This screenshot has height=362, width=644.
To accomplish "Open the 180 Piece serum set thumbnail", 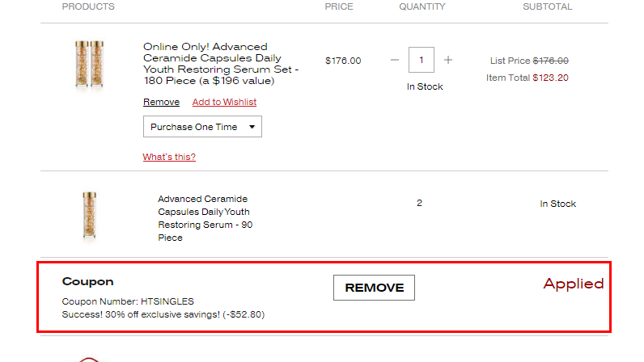I will (x=87, y=65).
